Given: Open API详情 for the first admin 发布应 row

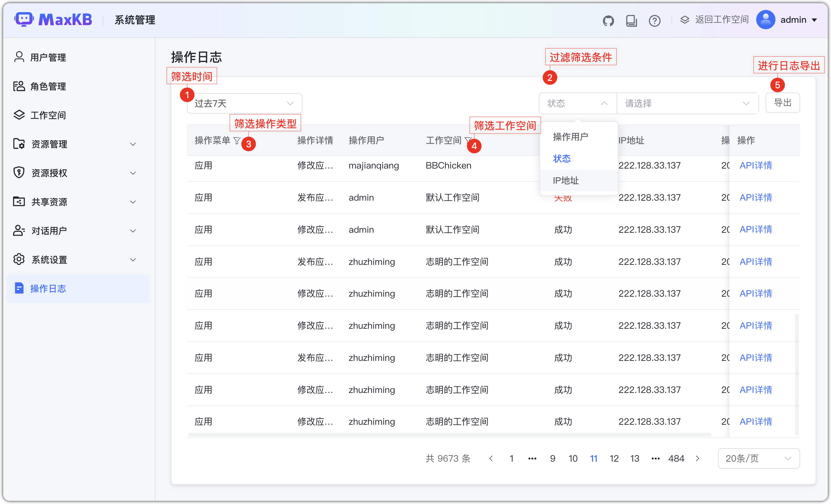Looking at the screenshot, I should [x=756, y=197].
